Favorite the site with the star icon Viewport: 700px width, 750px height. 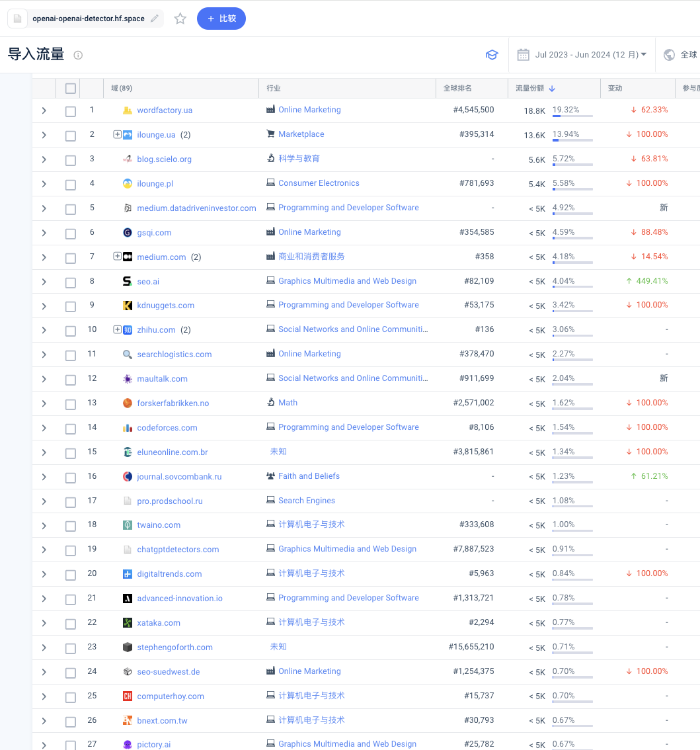[x=180, y=19]
